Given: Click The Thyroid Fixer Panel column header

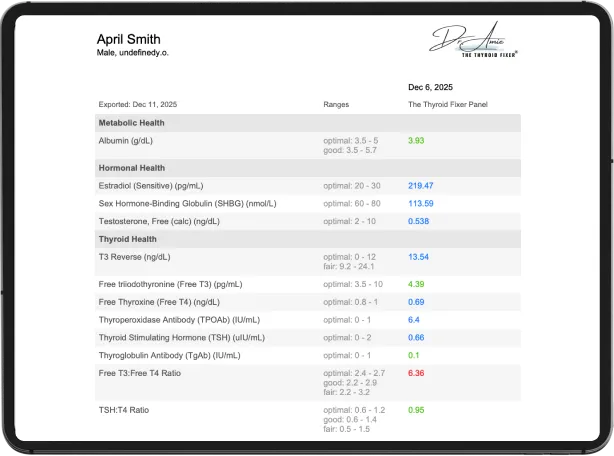Looking at the screenshot, I should [x=448, y=105].
